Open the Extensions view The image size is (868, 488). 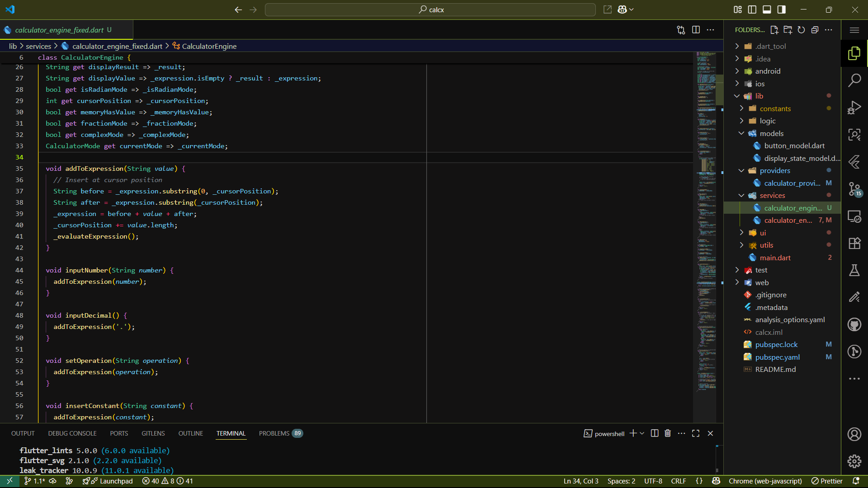pos(854,243)
